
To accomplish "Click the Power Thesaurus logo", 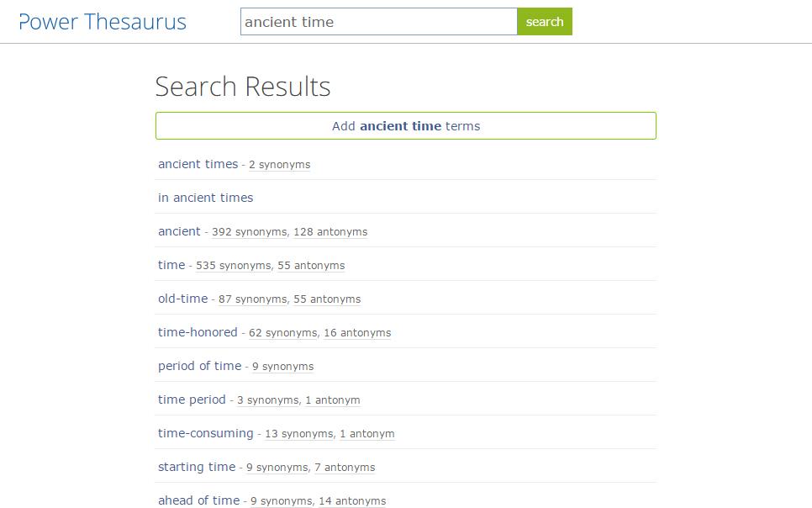I will 103,22.
